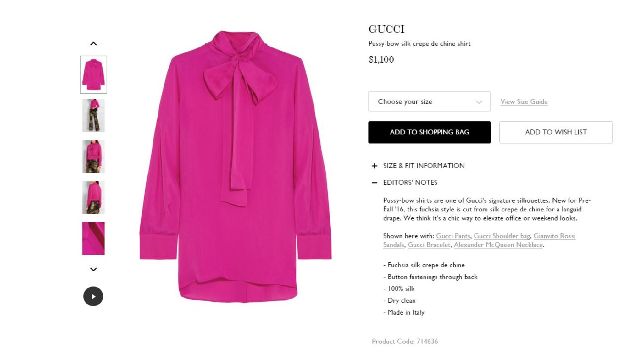The image size is (644, 362).
Task: Click the main pink shirt product image
Action: click(x=236, y=167)
